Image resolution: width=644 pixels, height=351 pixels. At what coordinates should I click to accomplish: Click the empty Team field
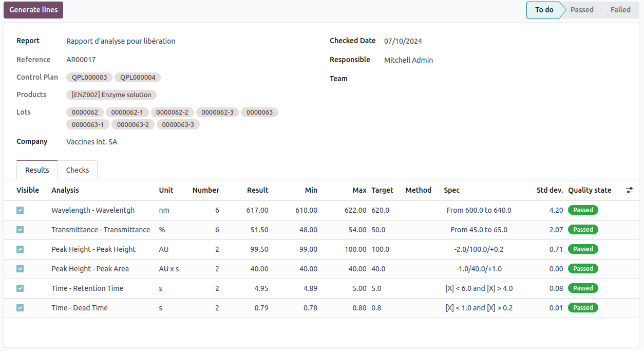click(462, 79)
